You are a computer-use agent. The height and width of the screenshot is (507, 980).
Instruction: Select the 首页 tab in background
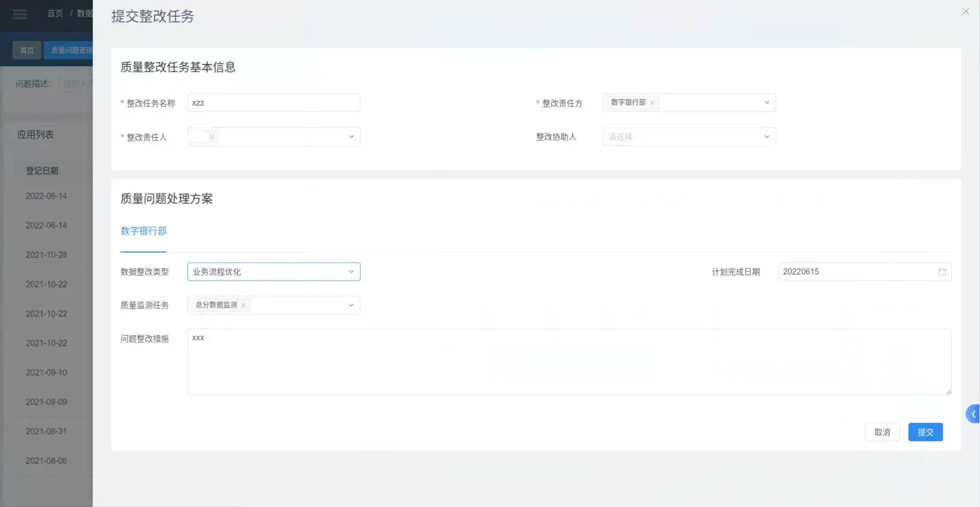point(27,50)
